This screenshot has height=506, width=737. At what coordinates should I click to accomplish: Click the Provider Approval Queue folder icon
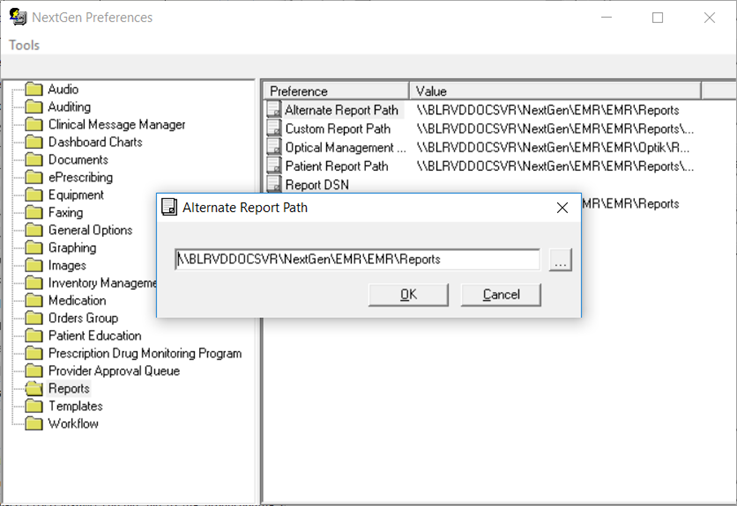point(33,371)
